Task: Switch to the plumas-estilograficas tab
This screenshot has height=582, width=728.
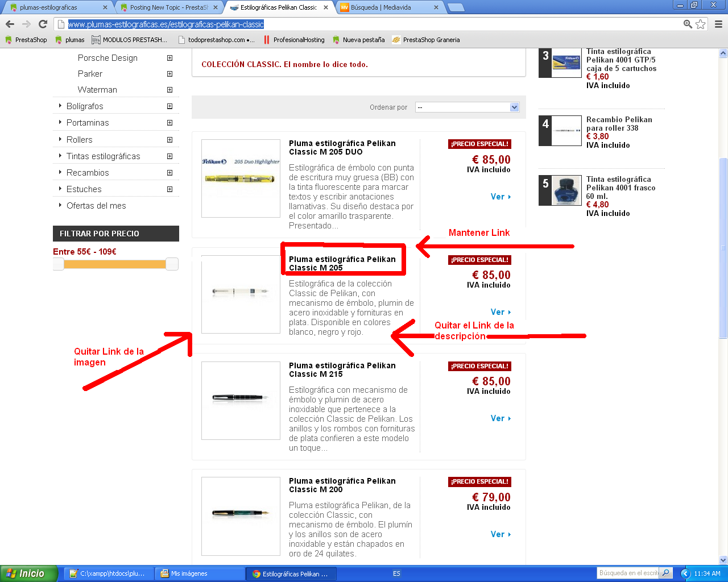Action: coord(57,7)
